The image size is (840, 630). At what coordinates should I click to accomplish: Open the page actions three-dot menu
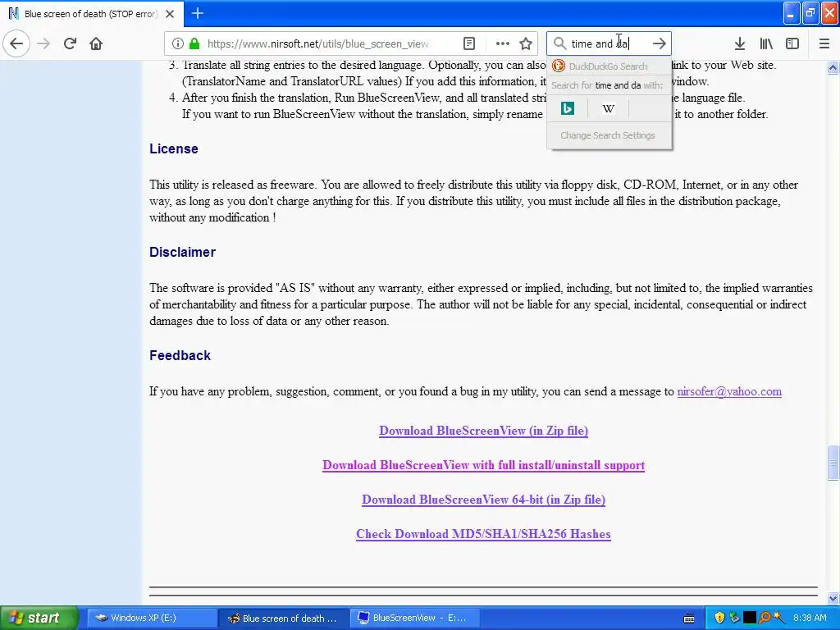click(503, 43)
